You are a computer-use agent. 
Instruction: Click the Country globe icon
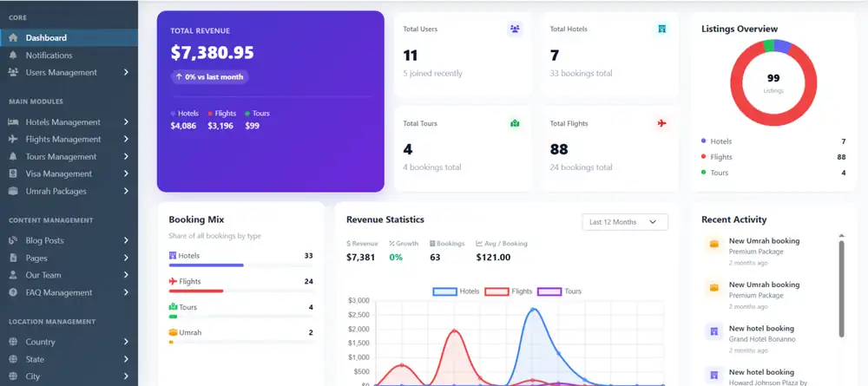pos(13,342)
